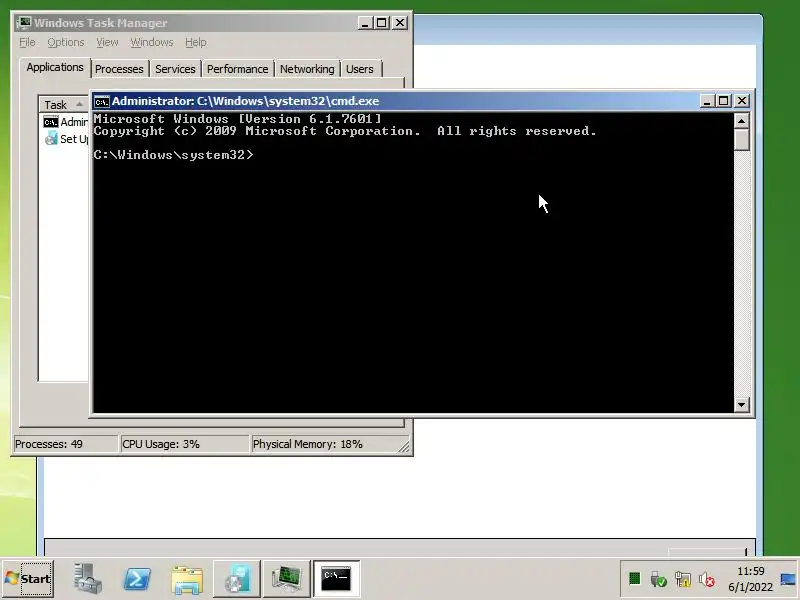Switch to the Users tab
The height and width of the screenshot is (600, 800).
tap(360, 69)
